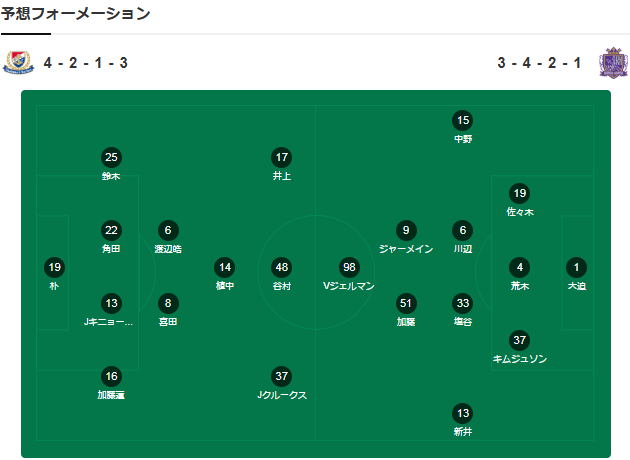Viewport: 630px width, 460px height.
Task: Click number 4 荒木 player circle
Action: coord(520,267)
